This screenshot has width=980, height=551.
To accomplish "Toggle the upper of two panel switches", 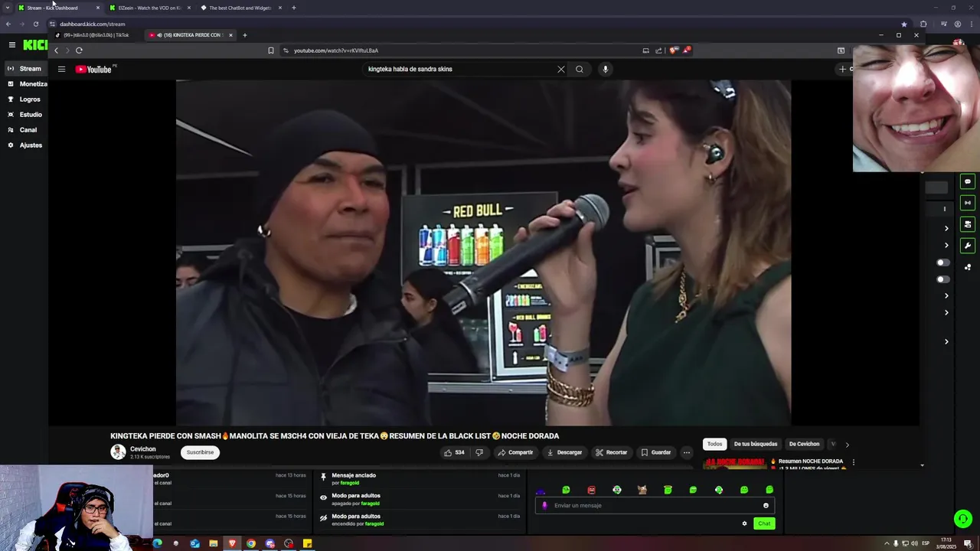I will [x=943, y=262].
